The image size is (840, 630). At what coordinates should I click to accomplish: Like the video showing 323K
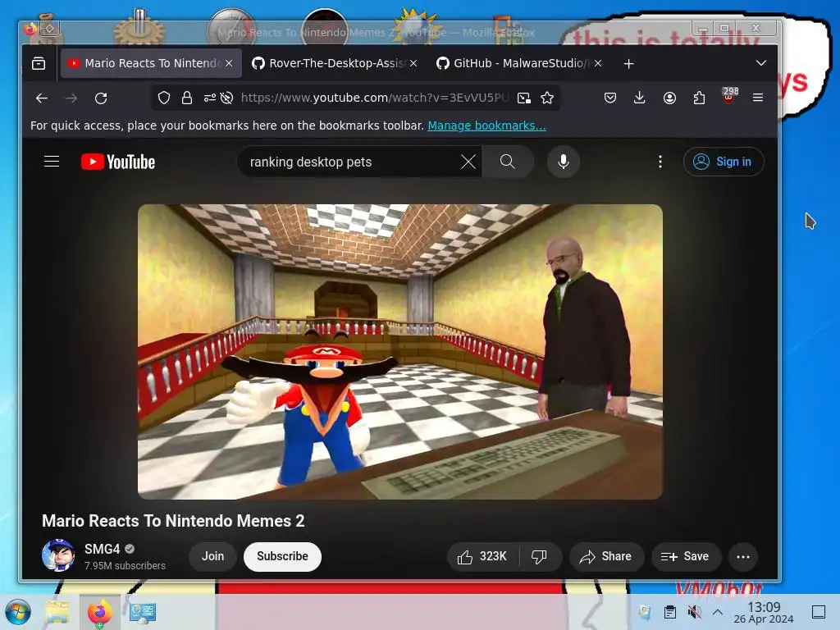[482, 557]
